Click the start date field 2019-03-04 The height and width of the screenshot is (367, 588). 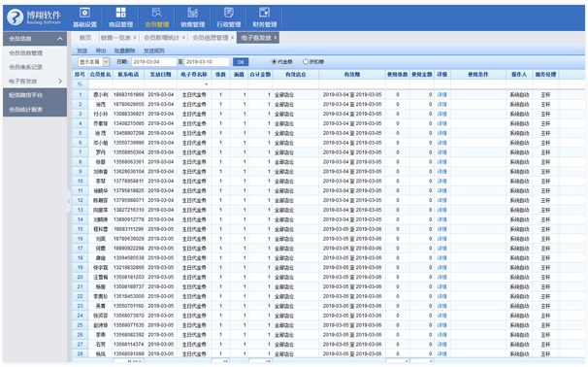tap(153, 62)
